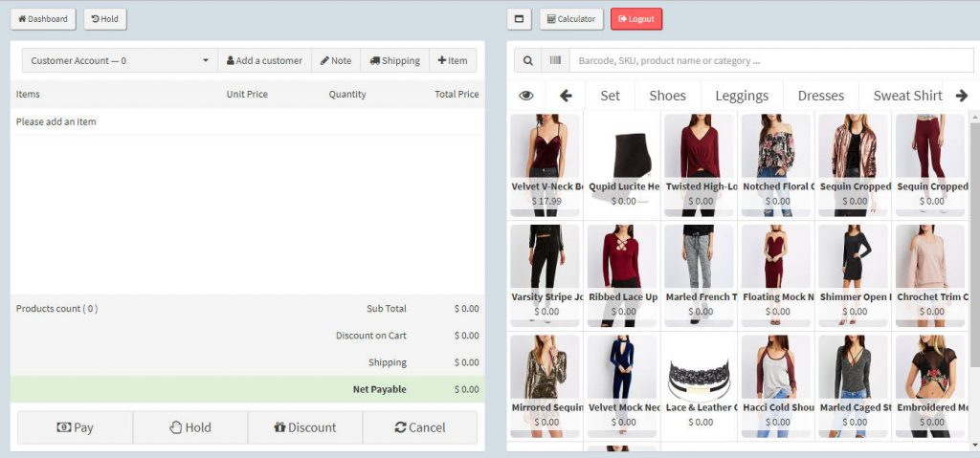Click the search magnifier icon

pos(527,61)
